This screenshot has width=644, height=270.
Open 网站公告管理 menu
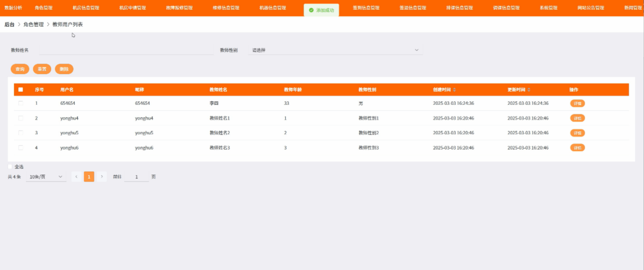point(591,8)
